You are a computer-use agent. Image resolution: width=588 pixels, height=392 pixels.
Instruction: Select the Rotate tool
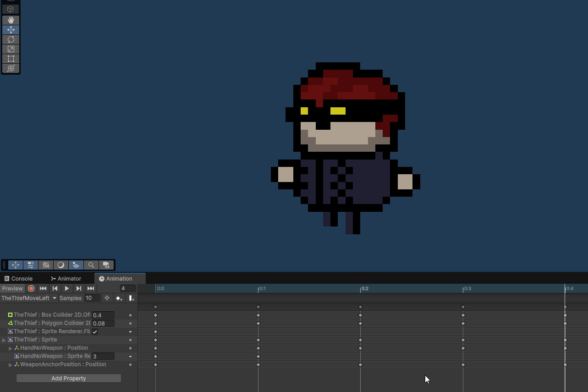[x=10, y=39]
